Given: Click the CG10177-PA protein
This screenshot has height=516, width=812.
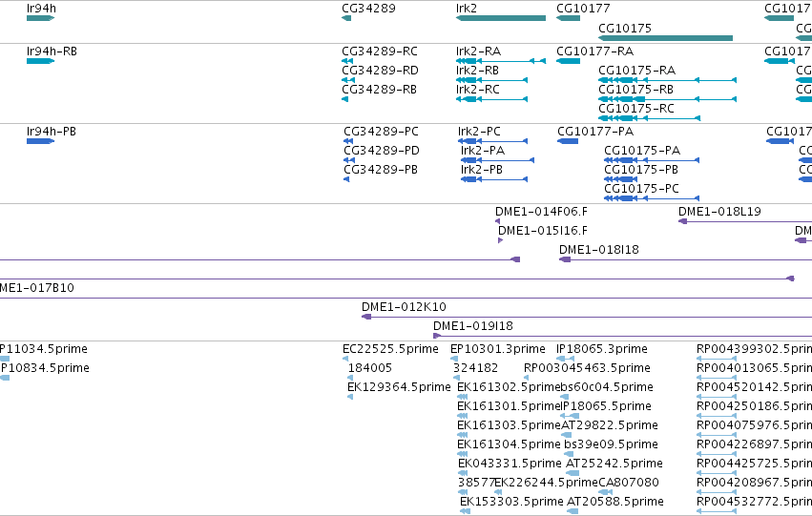Looking at the screenshot, I should 568,141.
